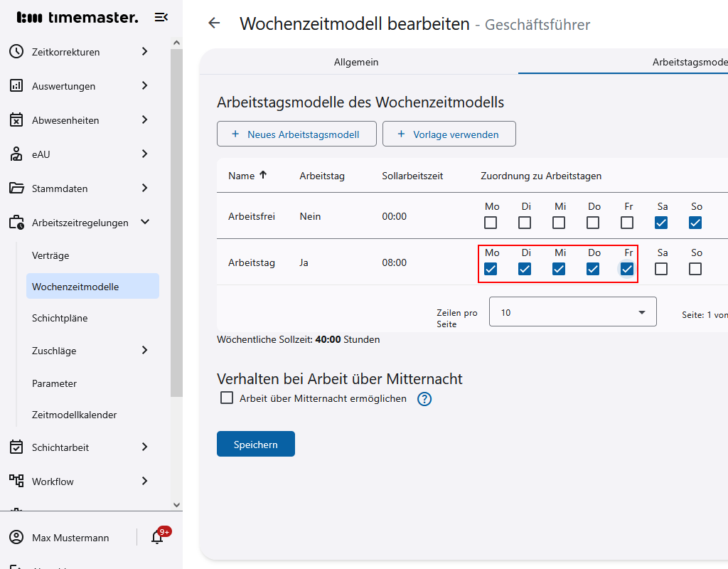The image size is (728, 569).
Task: Switch to the Allgemein tab
Action: (355, 62)
